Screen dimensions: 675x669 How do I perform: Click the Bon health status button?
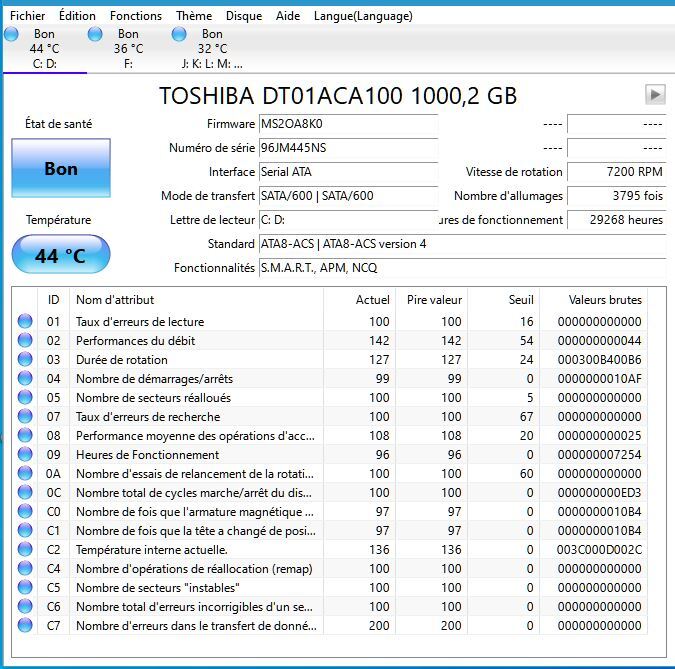pos(61,169)
